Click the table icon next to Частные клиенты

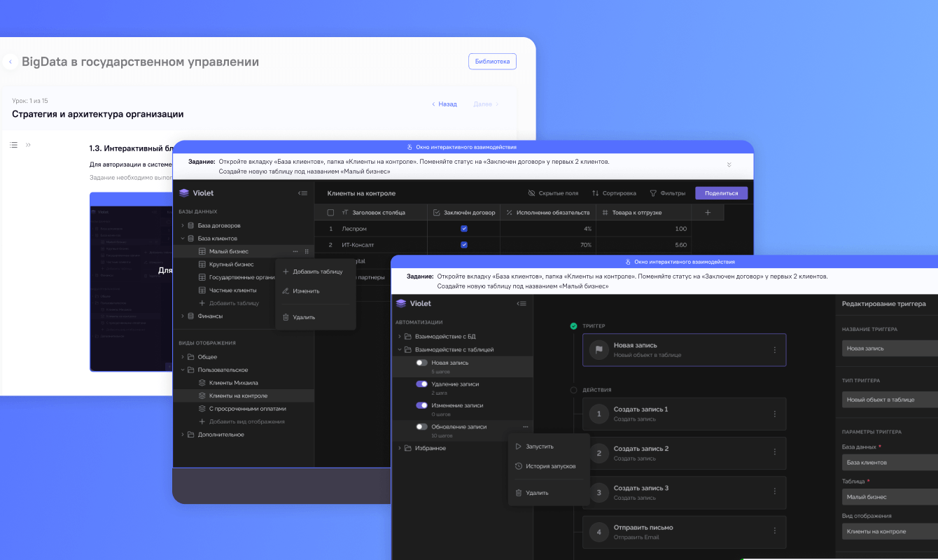point(202,290)
